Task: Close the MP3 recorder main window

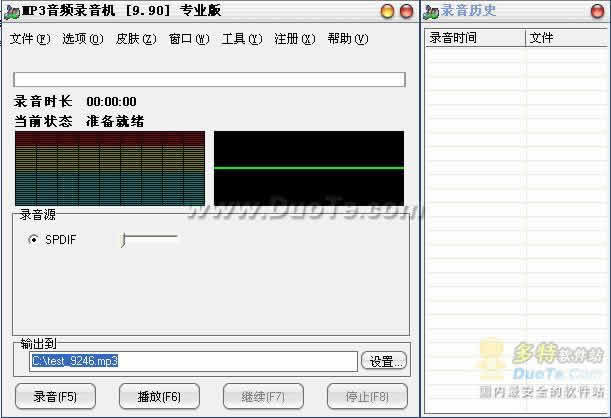Action: pyautogui.click(x=406, y=11)
